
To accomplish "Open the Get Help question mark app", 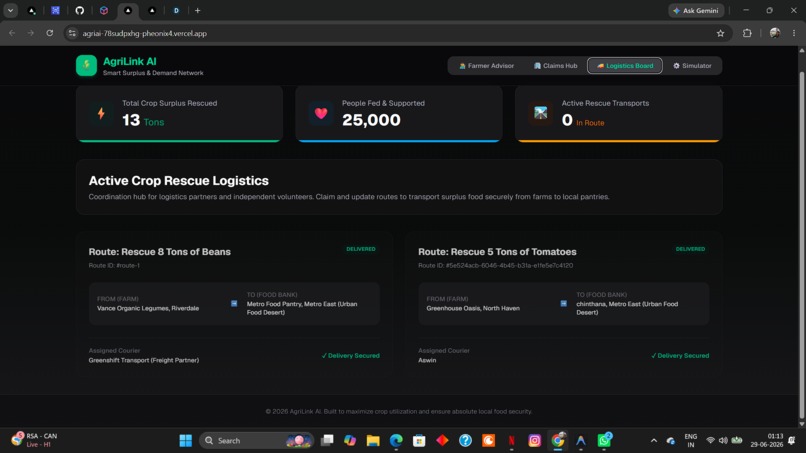I will [465, 441].
